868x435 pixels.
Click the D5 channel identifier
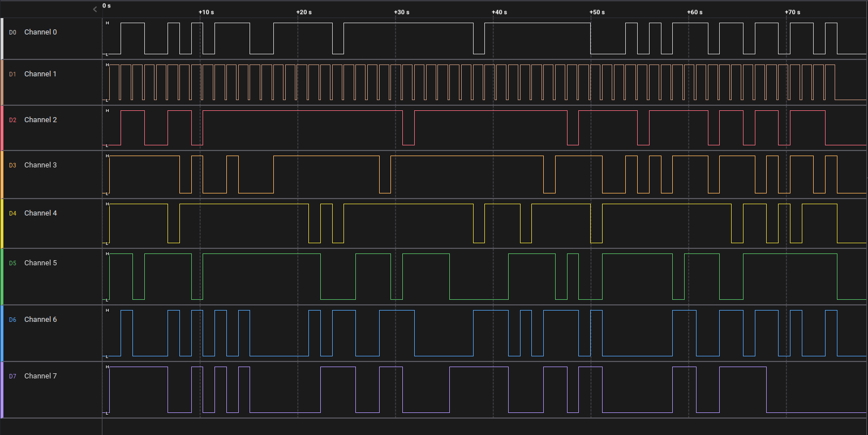pos(12,264)
